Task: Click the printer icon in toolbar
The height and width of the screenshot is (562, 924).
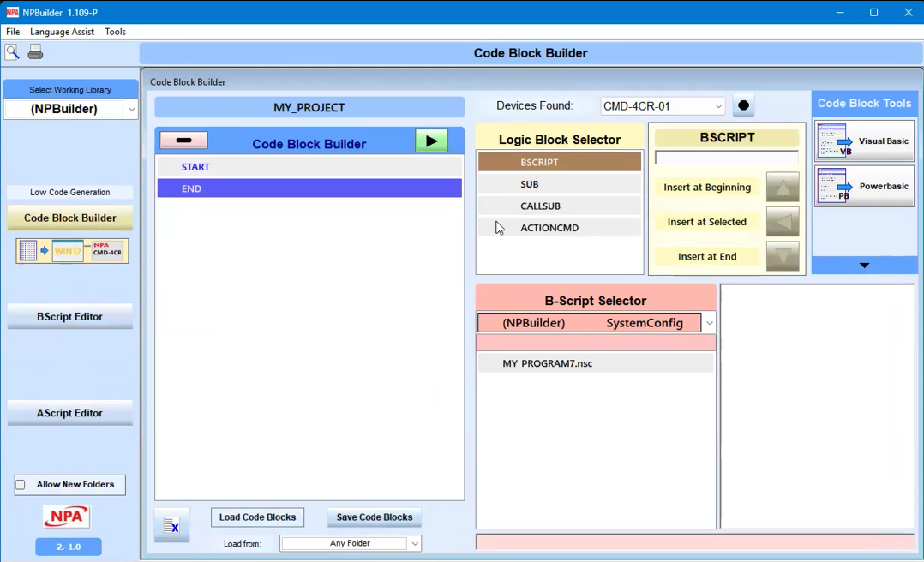Action: click(x=35, y=52)
